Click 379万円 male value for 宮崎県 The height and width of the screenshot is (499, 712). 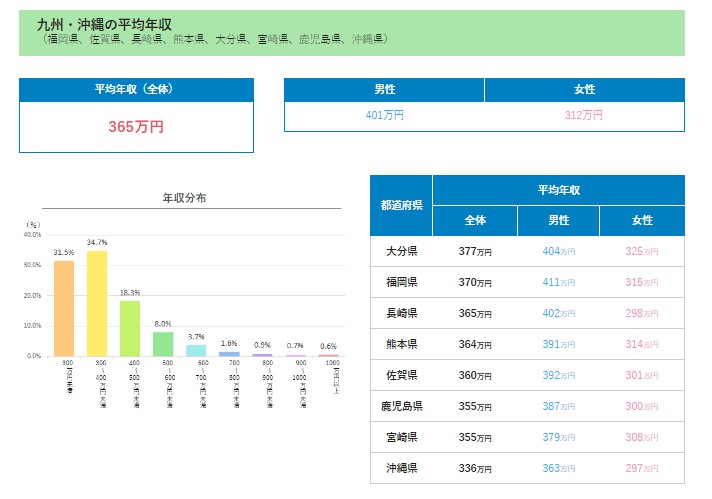pyautogui.click(x=559, y=437)
